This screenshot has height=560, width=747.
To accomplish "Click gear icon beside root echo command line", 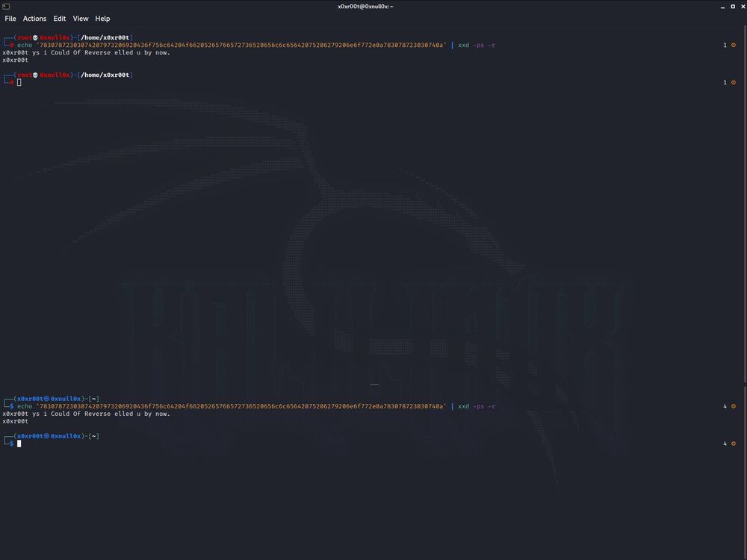I will pos(734,46).
